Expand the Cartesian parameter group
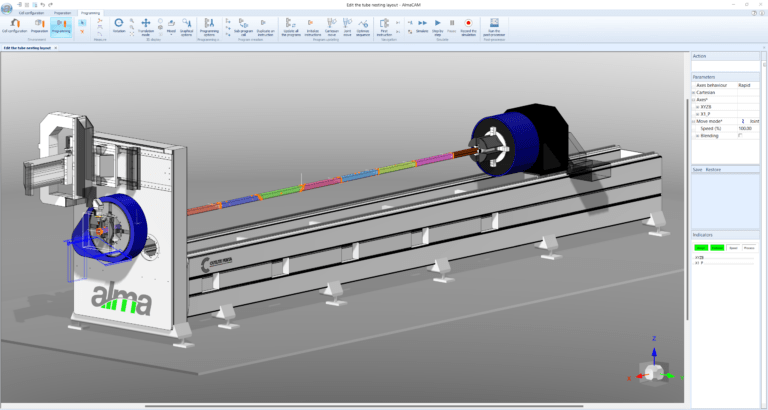Viewport: 768px width, 410px height. [x=694, y=93]
